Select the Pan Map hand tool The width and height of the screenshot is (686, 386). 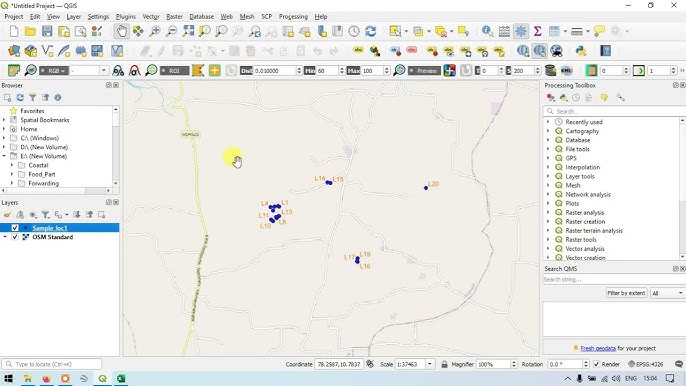122,31
